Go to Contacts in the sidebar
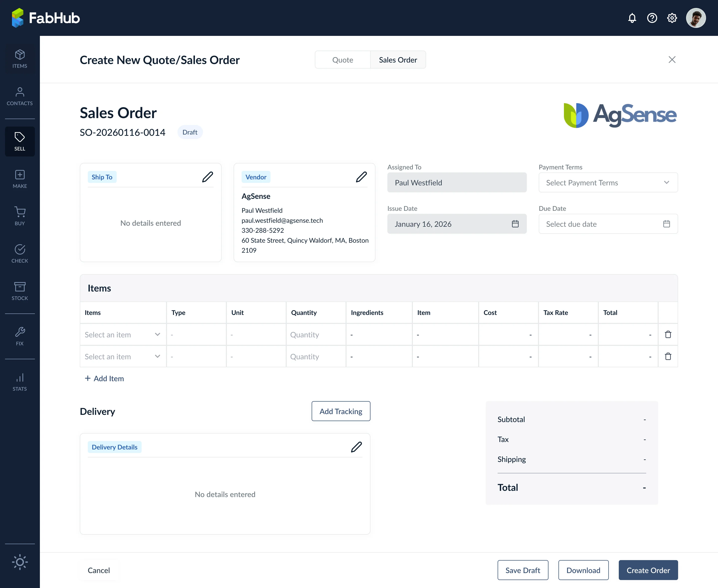 [x=20, y=96]
